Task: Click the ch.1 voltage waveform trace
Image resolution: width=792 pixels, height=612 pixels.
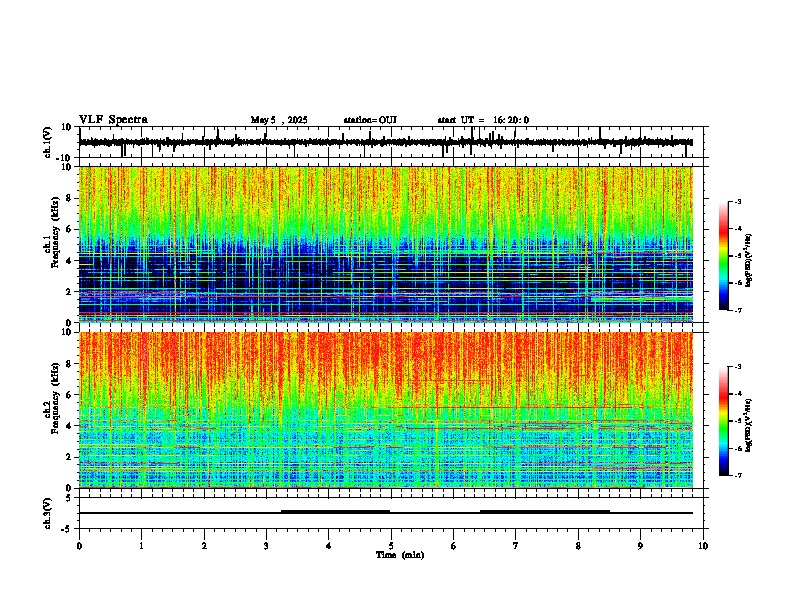Action: click(x=386, y=142)
